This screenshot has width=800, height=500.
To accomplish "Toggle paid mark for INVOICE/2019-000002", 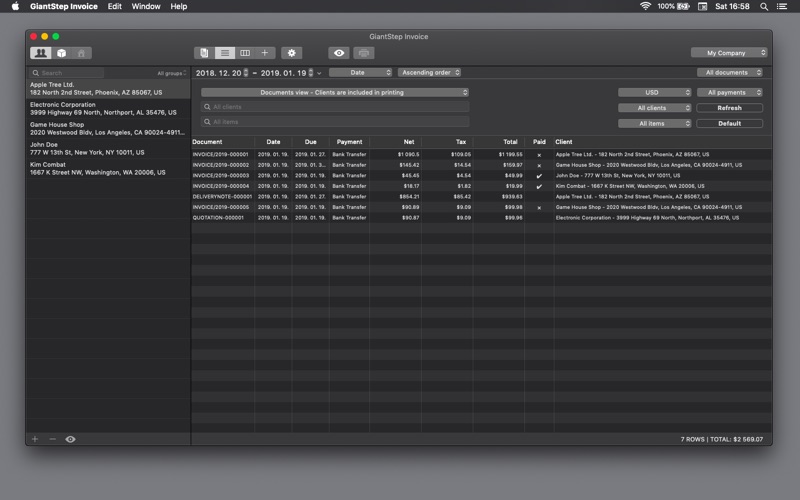I will 539,165.
